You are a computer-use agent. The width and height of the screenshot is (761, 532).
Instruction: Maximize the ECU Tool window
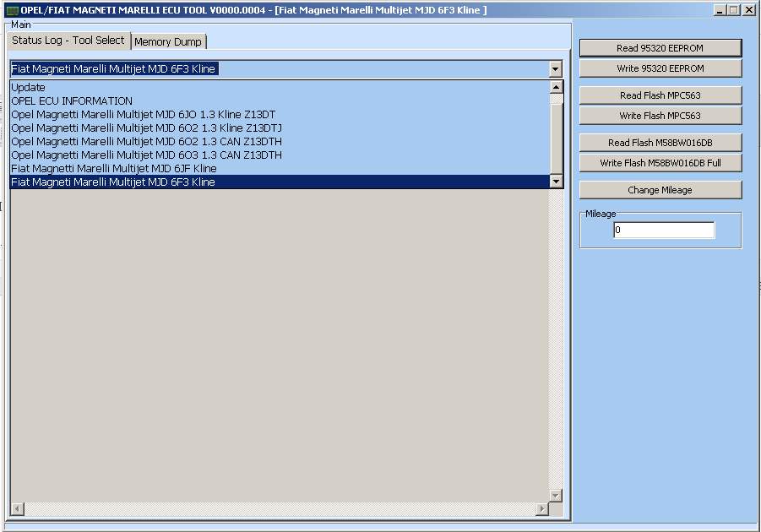click(734, 9)
